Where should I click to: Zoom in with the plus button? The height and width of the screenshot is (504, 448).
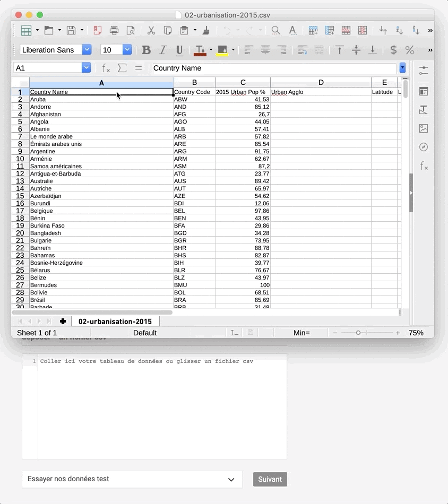398,333
